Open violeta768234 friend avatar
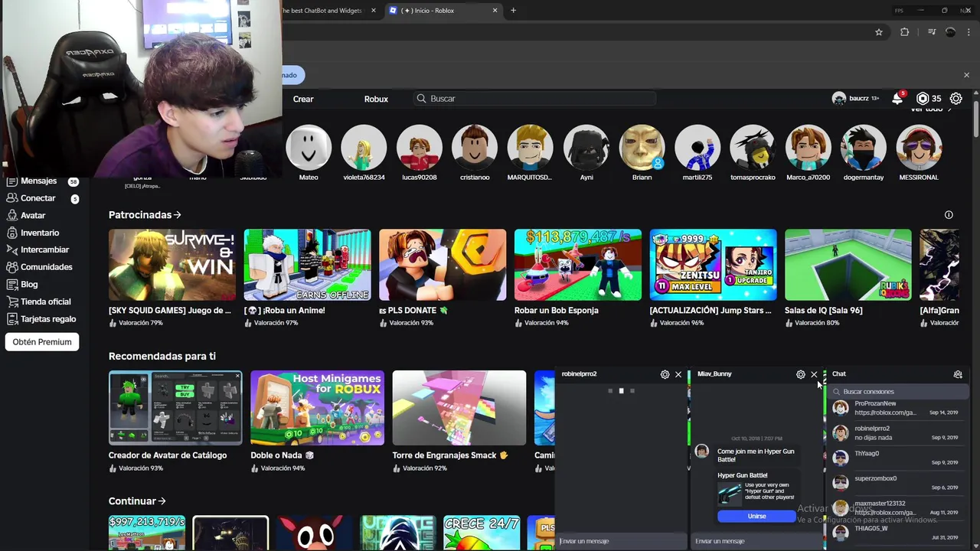The width and height of the screenshot is (980, 551). pyautogui.click(x=364, y=147)
